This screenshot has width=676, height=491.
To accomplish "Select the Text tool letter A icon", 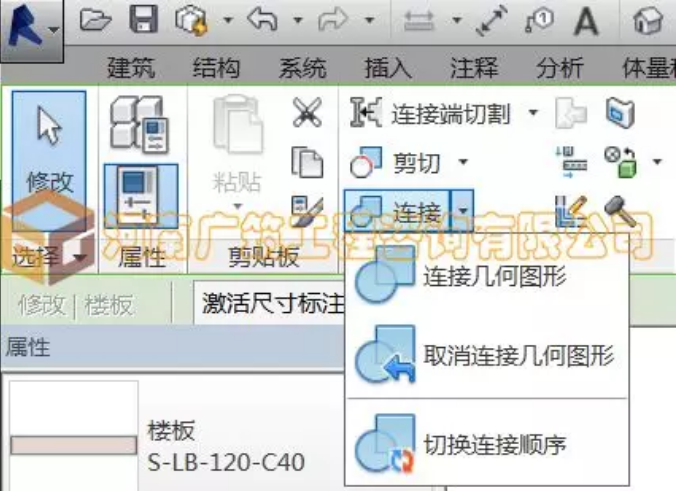I will 586,21.
